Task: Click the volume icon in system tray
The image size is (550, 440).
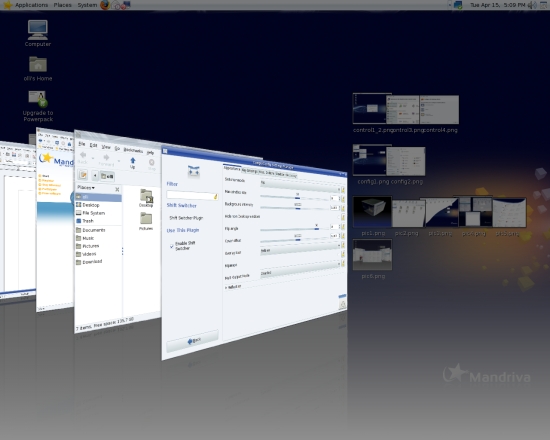Action: click(532, 5)
